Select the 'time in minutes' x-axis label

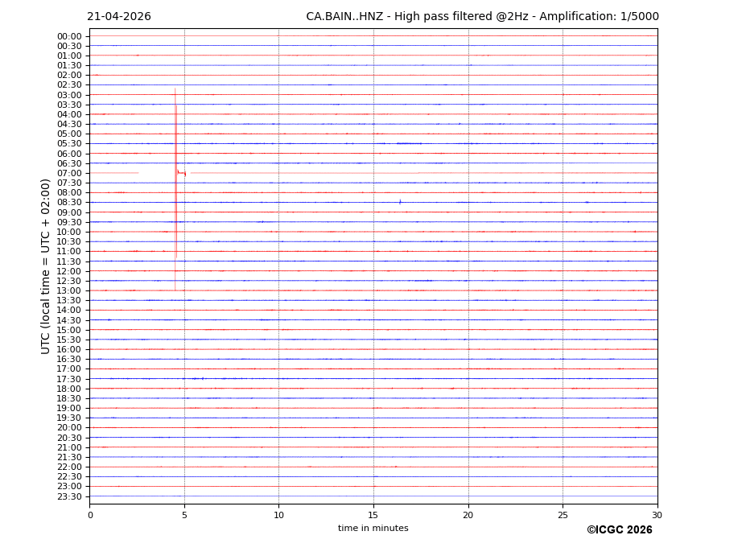(x=373, y=529)
